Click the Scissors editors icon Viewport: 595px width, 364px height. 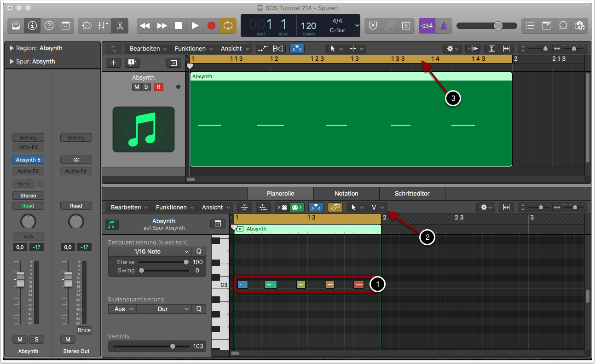point(120,26)
